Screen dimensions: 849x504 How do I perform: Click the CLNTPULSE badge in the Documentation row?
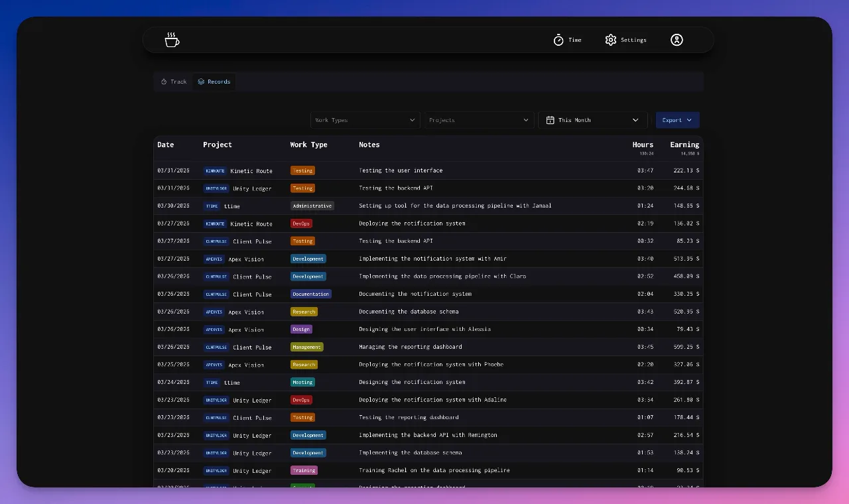(216, 294)
